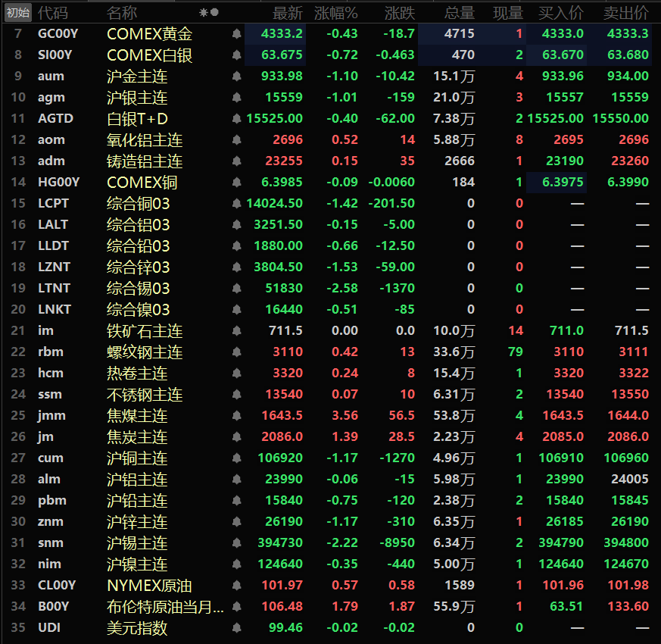This screenshot has height=644, width=661.
Task: Set an alert bell on 焦煤主连
Action: pyautogui.click(x=236, y=415)
